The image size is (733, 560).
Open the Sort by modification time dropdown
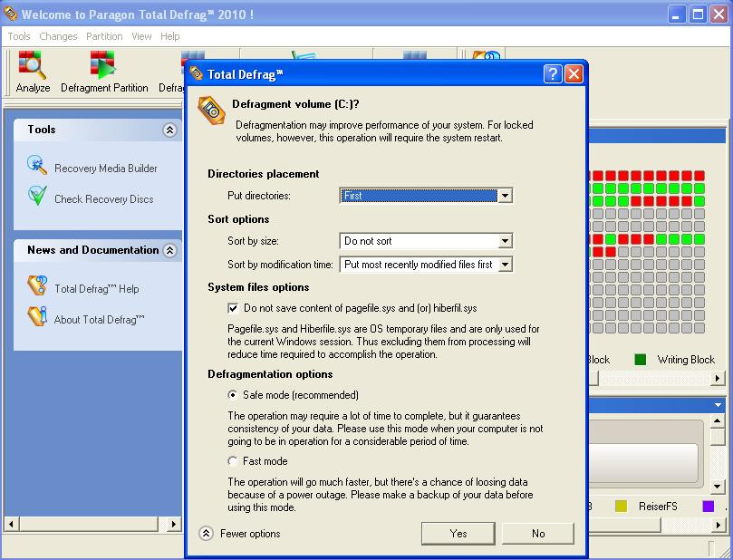tap(505, 264)
